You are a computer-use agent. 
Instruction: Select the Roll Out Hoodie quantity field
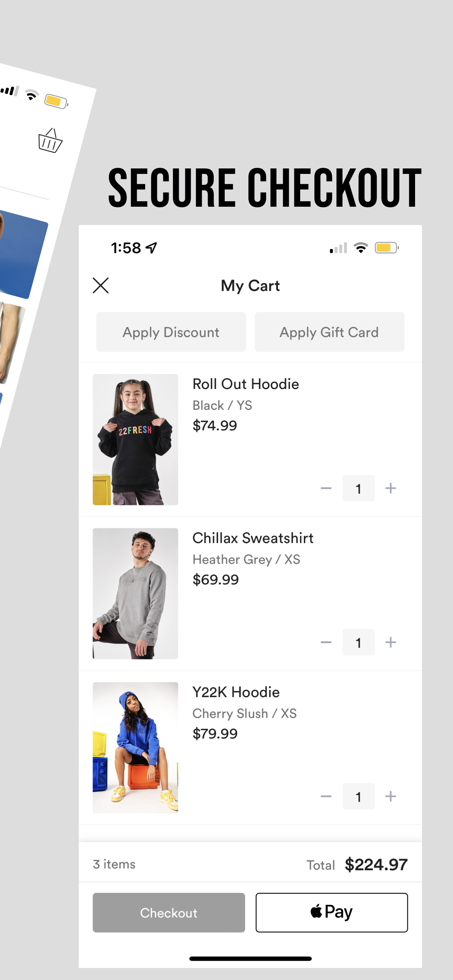coord(358,488)
